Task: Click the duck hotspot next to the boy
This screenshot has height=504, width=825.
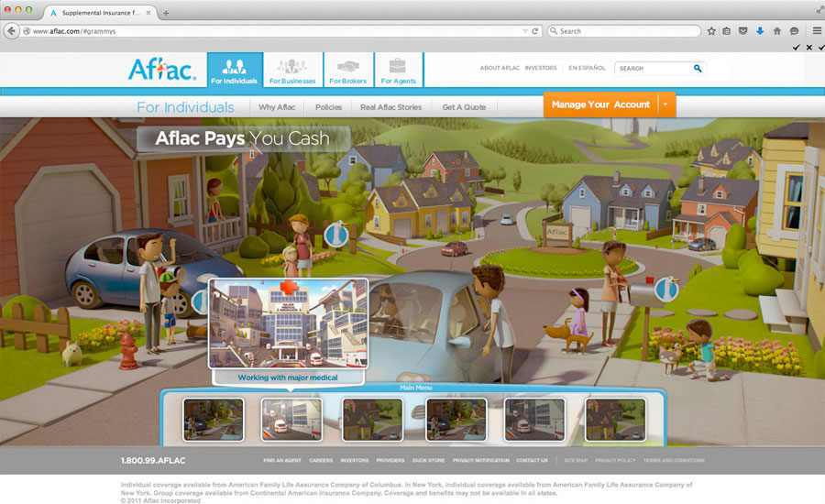Action: (x=200, y=301)
